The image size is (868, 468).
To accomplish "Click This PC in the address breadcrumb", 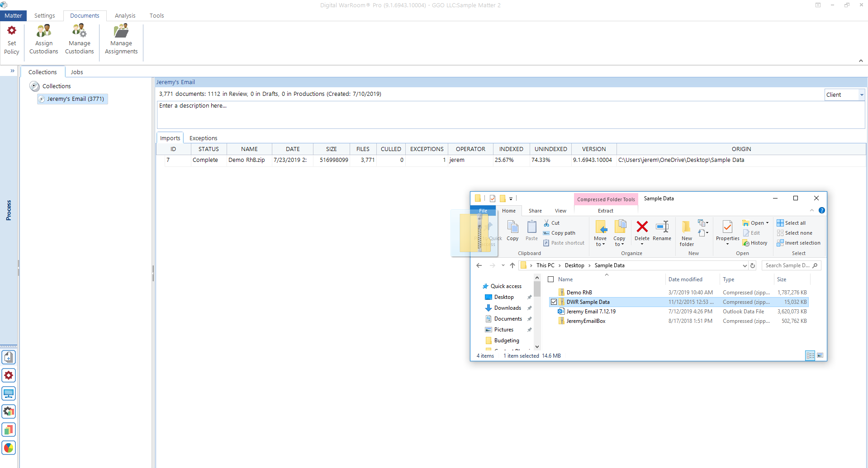I will coord(545,265).
